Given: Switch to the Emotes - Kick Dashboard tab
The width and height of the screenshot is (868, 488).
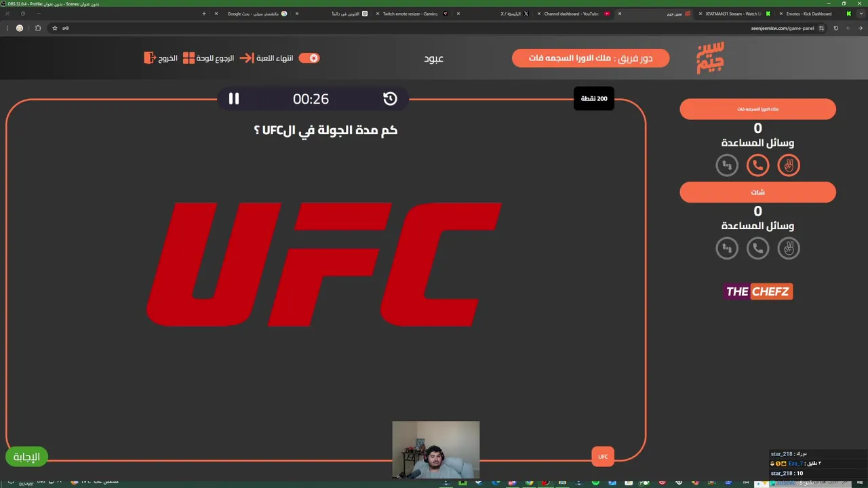Looking at the screenshot, I should tap(814, 14).
